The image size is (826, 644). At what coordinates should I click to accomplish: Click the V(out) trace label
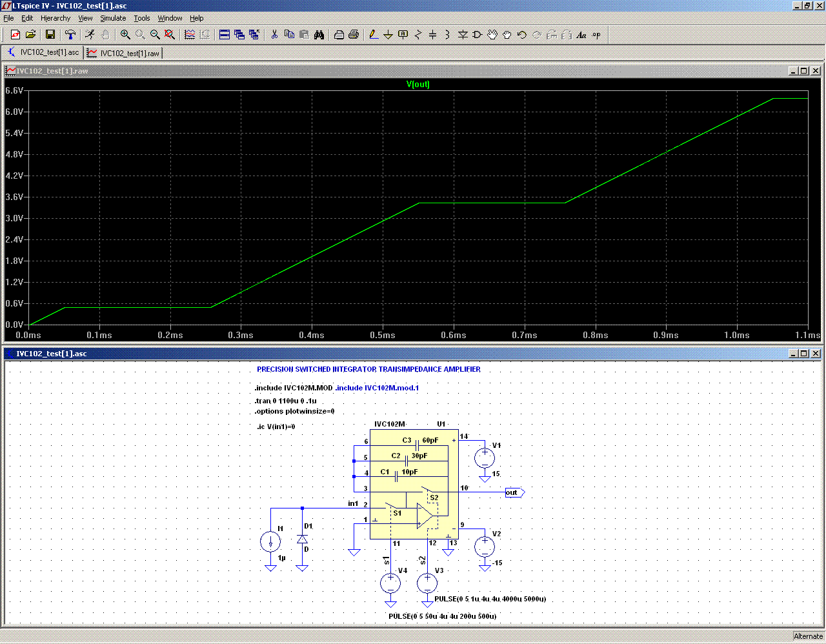tap(418, 85)
